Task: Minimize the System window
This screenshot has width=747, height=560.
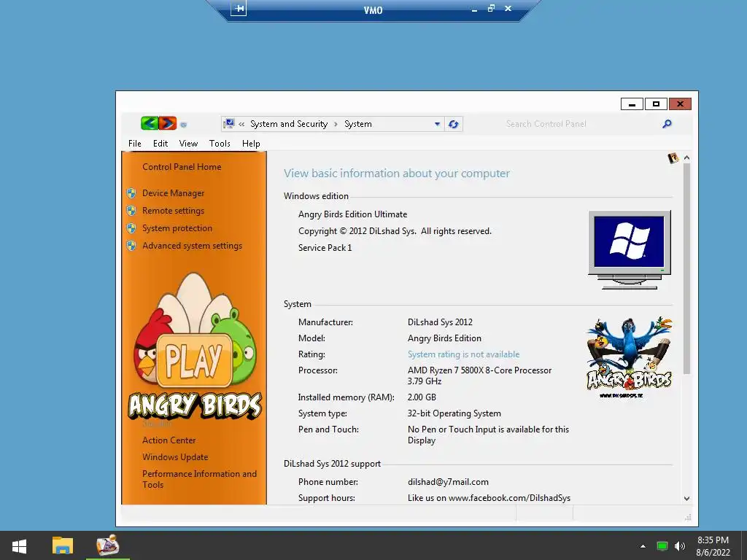Action: [632, 104]
